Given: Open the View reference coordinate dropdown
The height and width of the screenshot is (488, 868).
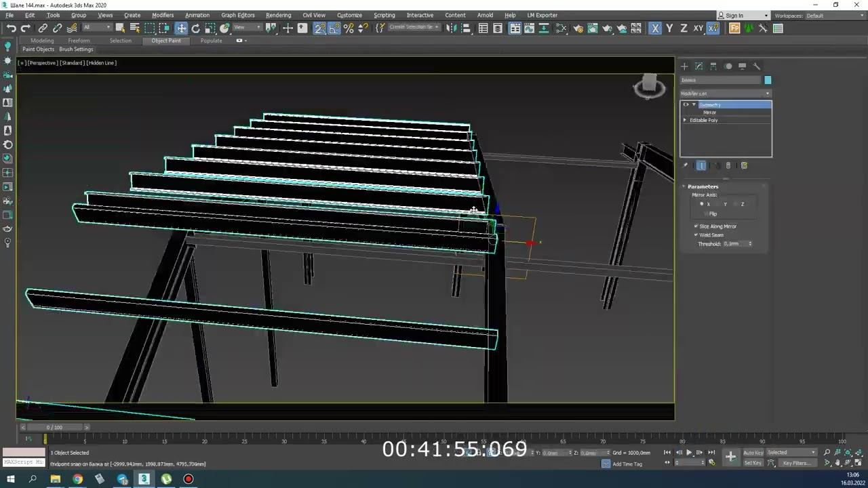Looking at the screenshot, I should click(247, 28).
